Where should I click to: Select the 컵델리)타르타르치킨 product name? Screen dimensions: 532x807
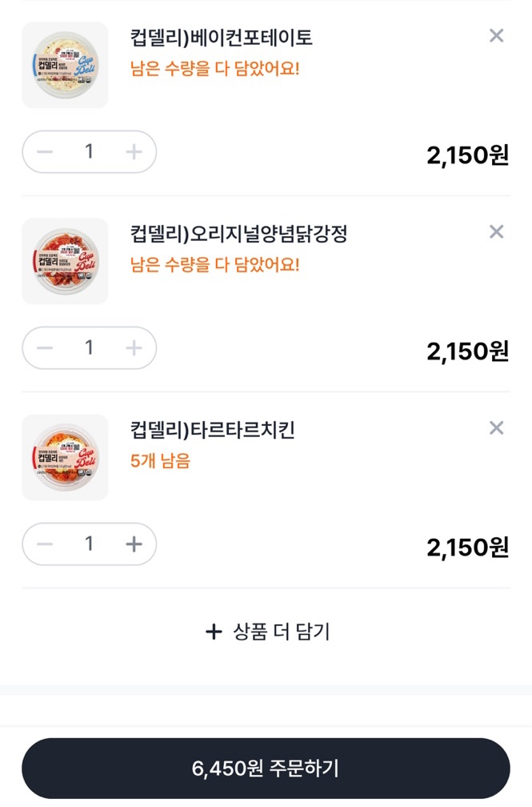pos(213,430)
